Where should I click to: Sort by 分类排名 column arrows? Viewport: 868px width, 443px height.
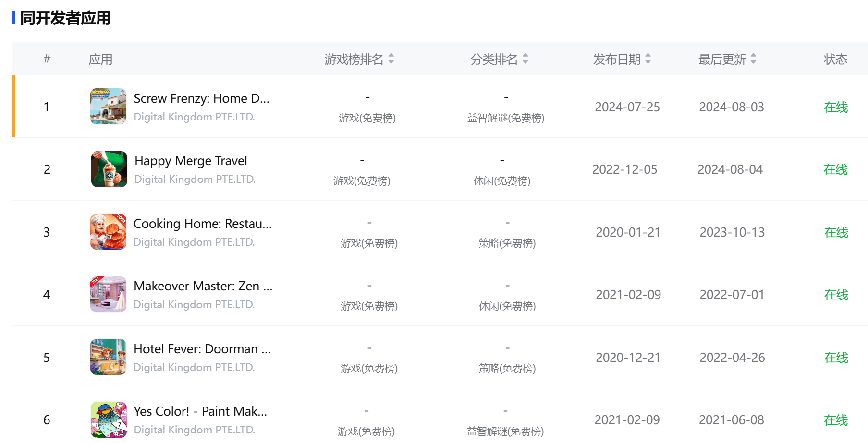point(526,59)
